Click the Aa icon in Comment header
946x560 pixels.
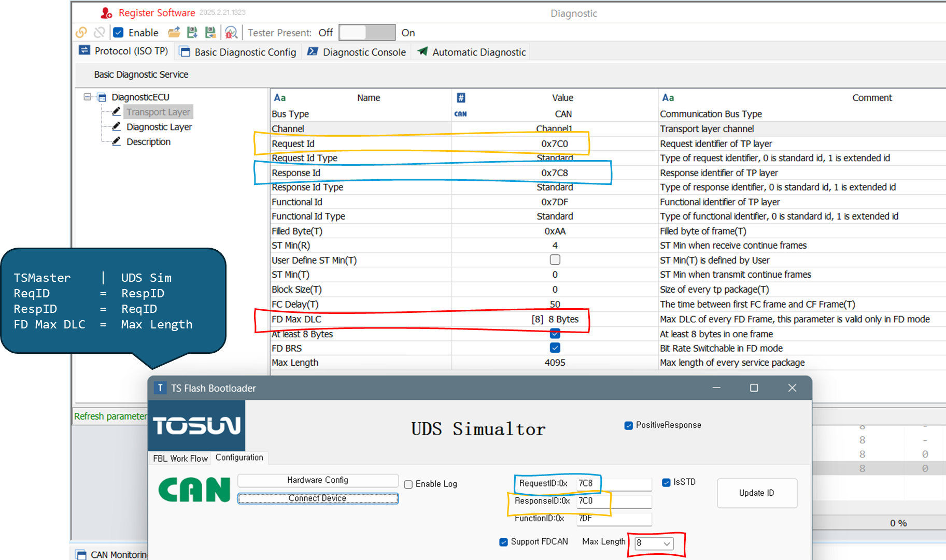[x=668, y=97]
